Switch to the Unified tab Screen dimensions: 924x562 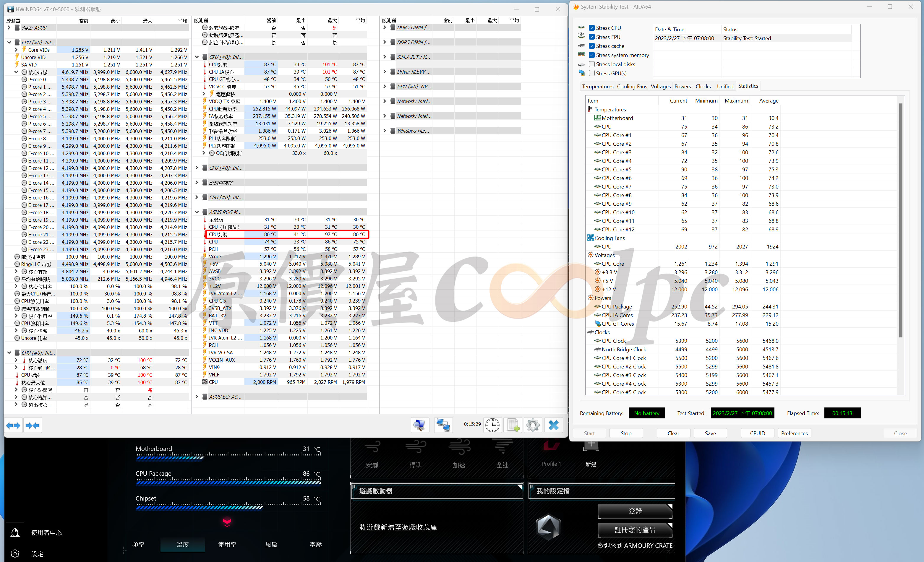click(x=725, y=86)
